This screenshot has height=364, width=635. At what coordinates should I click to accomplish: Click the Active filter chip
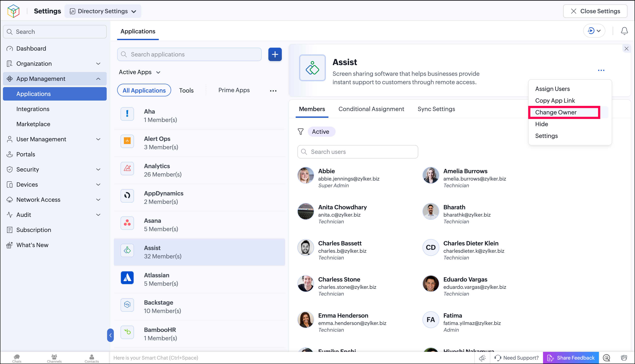[321, 131]
